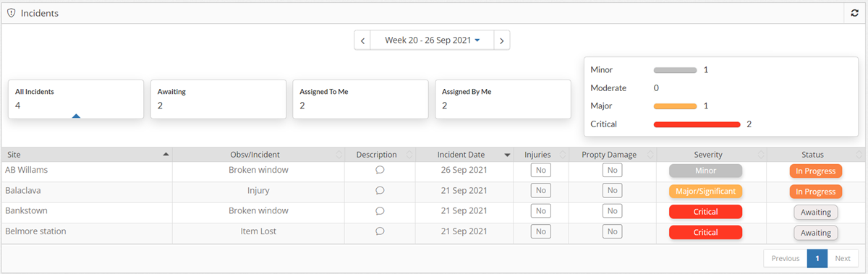Sort table by Site column header
The width and height of the screenshot is (868, 274).
pyautogui.click(x=87, y=155)
